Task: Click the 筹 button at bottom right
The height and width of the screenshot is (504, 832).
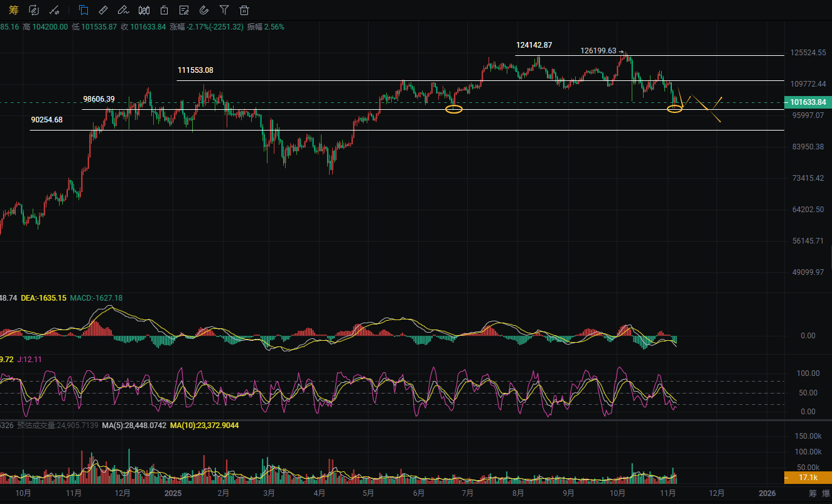Action: 813,493
